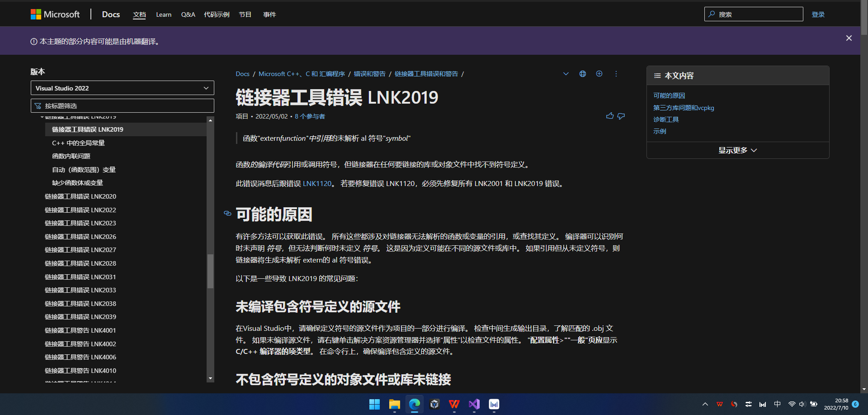Click the anchor link icon beside 可能的原因
The width and height of the screenshot is (868, 415).
[227, 213]
